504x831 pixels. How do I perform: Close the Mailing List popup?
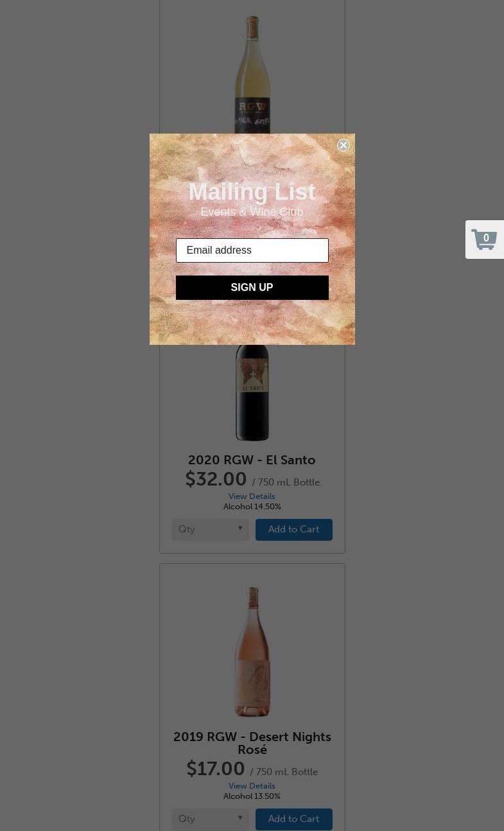[343, 145]
